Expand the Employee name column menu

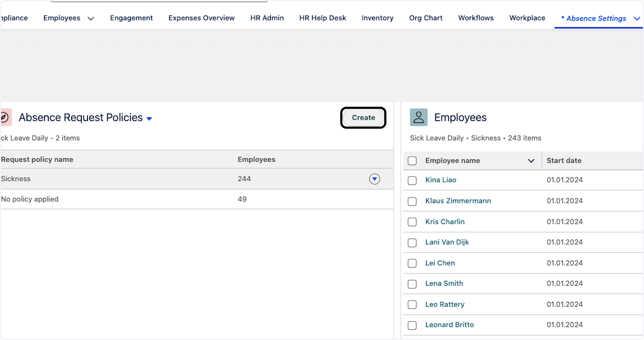(531, 161)
